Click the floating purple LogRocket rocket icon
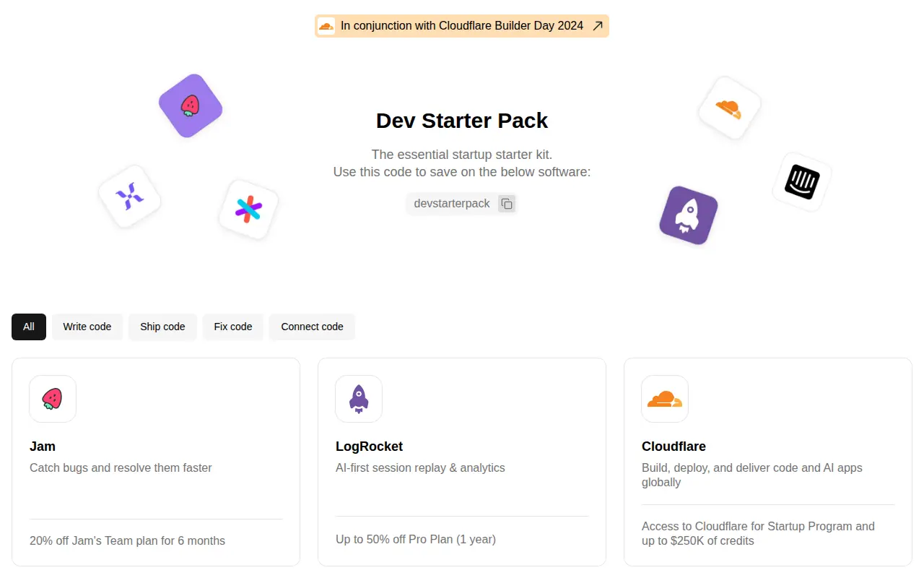 689,215
